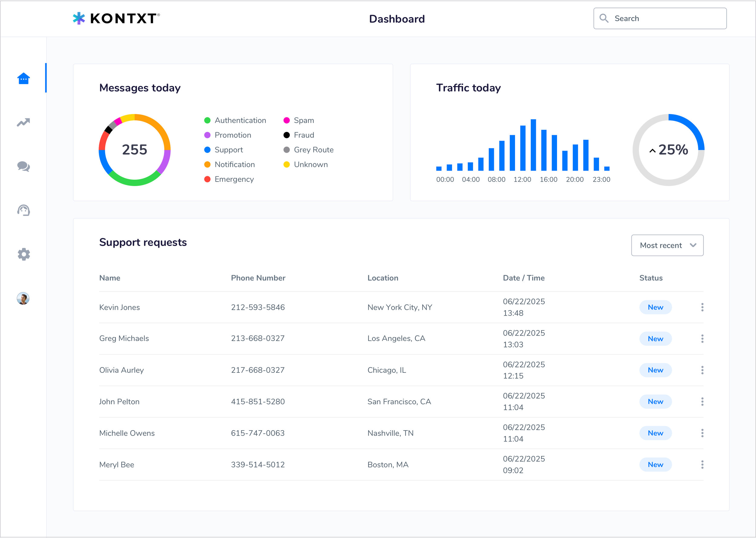This screenshot has width=756, height=538.
Task: Click the KONTXT asterisk logo
Action: 80,18
